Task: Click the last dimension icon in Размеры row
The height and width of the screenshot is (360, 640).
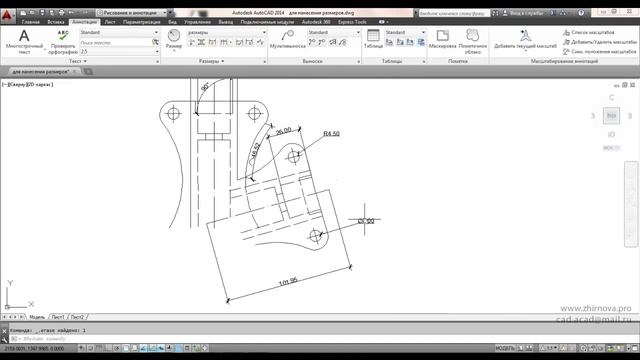Action: (x=260, y=42)
